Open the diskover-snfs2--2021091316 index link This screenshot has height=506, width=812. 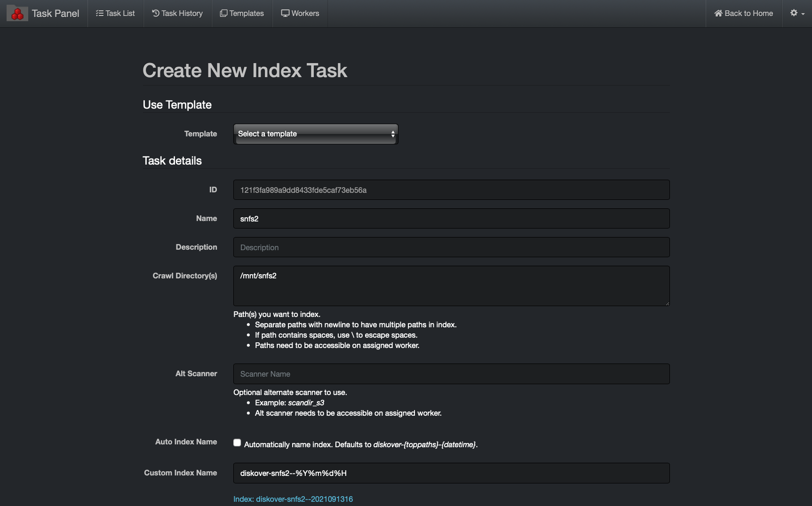(x=293, y=499)
